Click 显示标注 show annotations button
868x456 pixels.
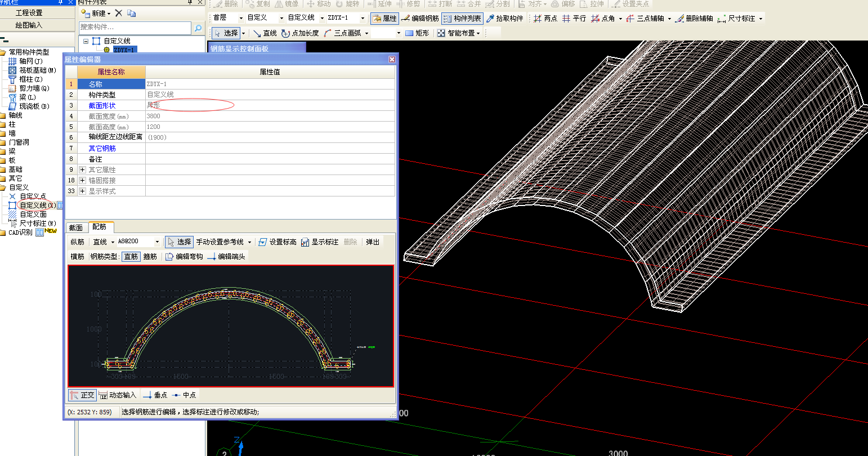click(320, 242)
